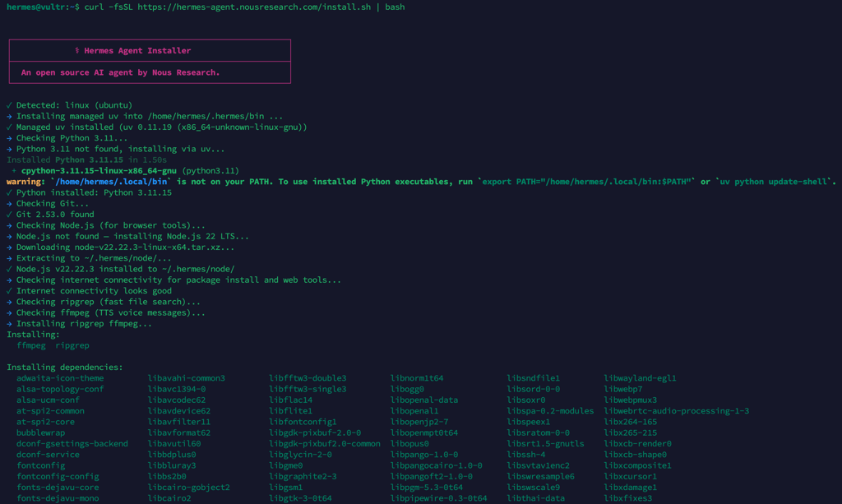Screen dimensions: 842x504
Task: Click the package name 'libthai-data'
Action: click(x=536, y=498)
